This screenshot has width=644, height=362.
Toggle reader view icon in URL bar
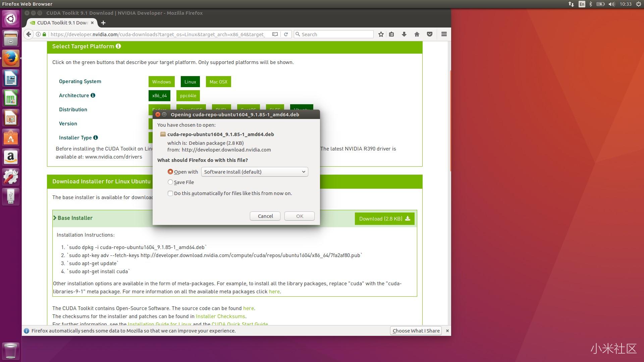(x=275, y=34)
